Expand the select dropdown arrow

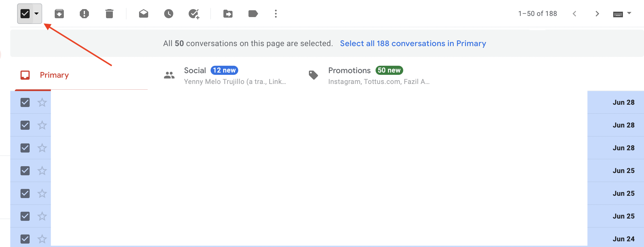pyautogui.click(x=36, y=14)
